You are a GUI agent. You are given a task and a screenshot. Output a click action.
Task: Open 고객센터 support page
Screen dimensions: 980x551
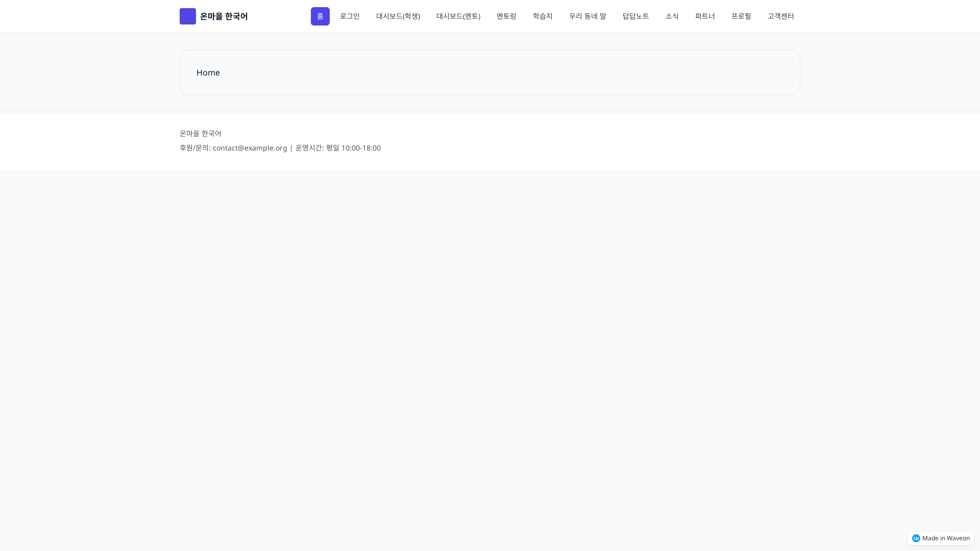click(780, 16)
